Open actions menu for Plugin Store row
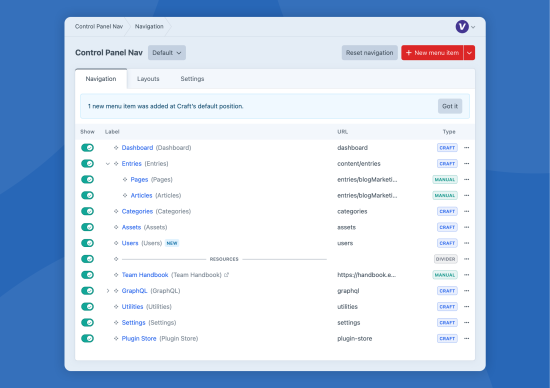 click(467, 339)
